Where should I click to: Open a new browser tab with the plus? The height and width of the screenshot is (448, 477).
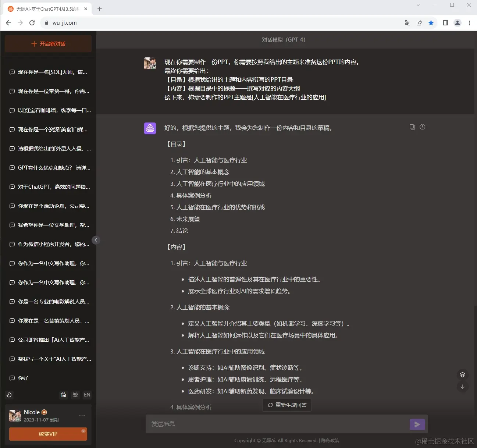(100, 9)
